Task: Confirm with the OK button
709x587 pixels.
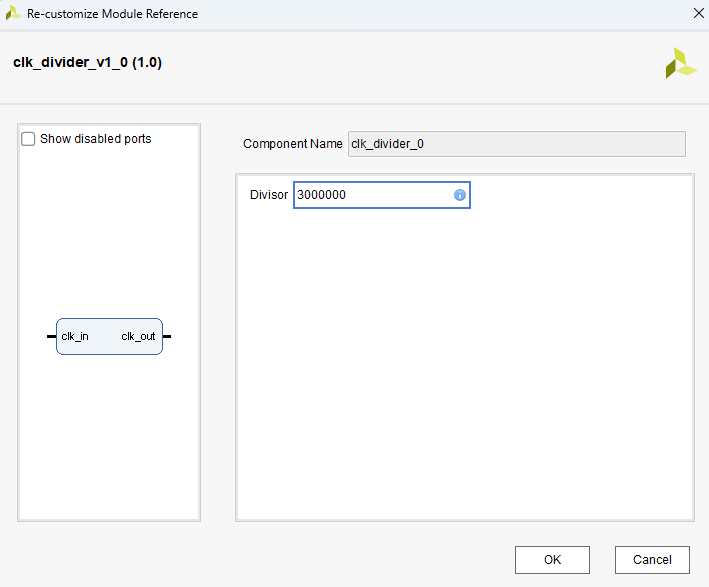Action: [552, 559]
